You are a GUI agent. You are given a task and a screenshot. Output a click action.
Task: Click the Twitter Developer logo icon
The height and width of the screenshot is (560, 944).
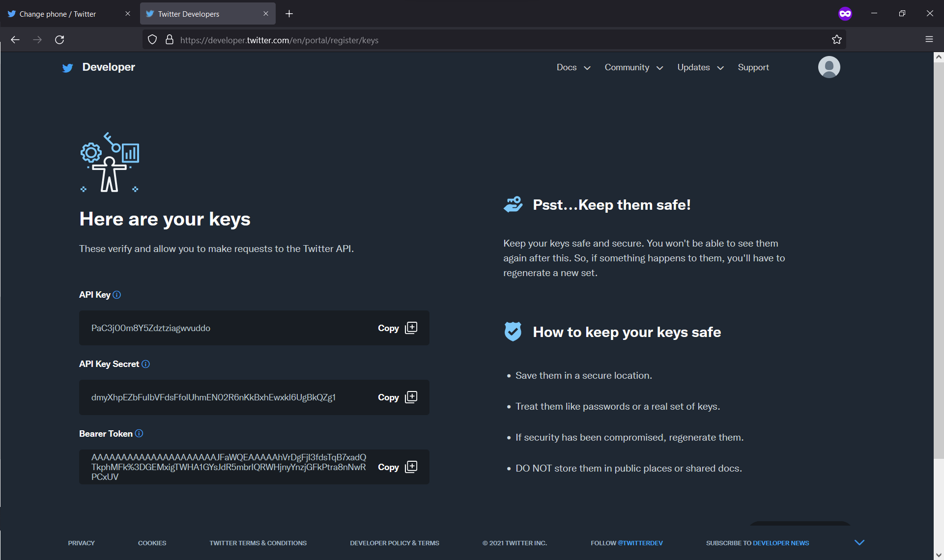[67, 67]
